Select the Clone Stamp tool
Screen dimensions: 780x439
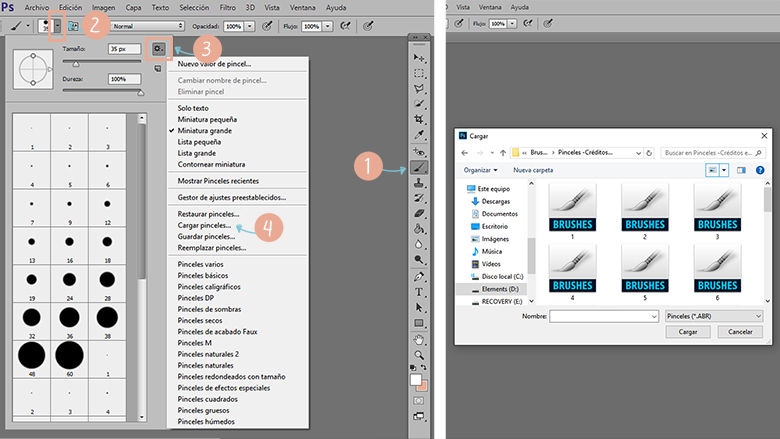pos(419,183)
